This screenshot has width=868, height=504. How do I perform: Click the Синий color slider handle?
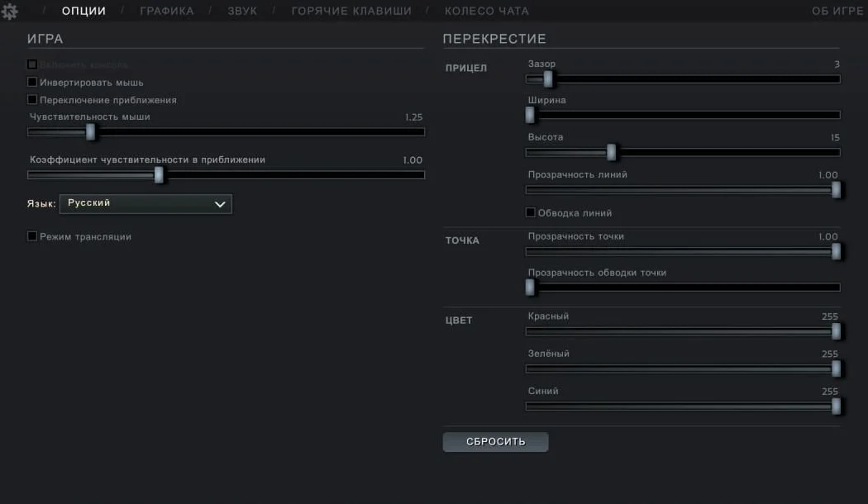[836, 406]
